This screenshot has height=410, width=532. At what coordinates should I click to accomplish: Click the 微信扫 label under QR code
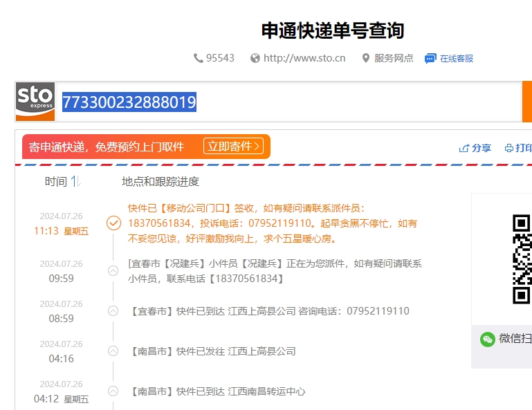tap(515, 339)
